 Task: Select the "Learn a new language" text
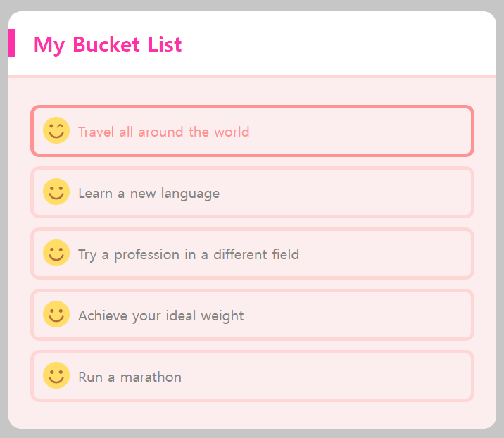point(149,193)
